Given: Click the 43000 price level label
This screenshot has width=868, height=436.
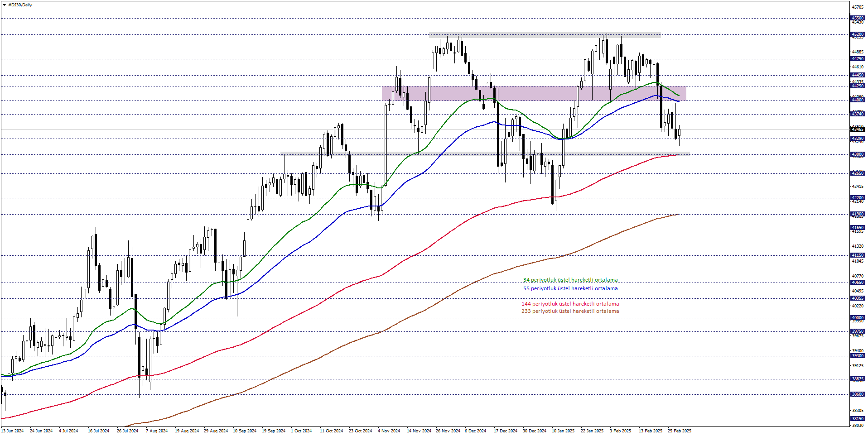Looking at the screenshot, I should point(858,154).
